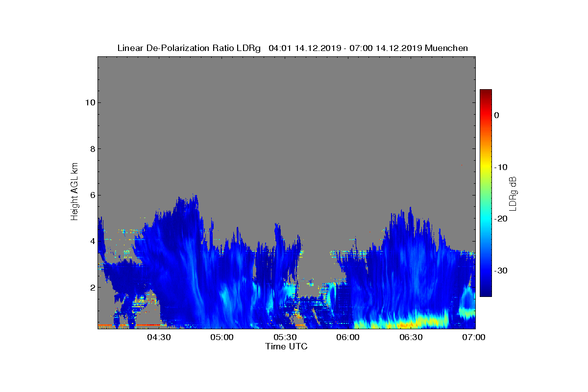Screen dimensions: 588x392
Task: Click the dark blue bottom of the colorbar
Action: coord(486,293)
